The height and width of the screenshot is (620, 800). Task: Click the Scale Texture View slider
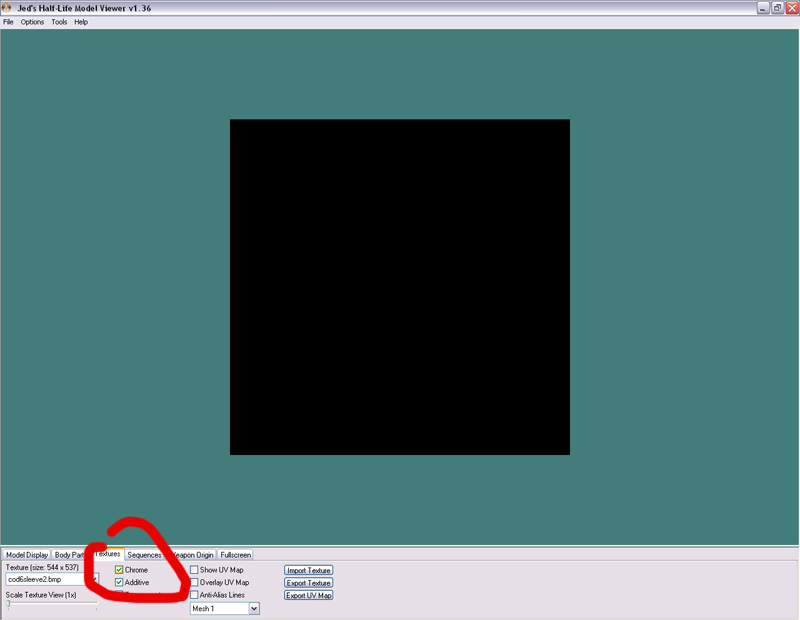tap(9, 604)
